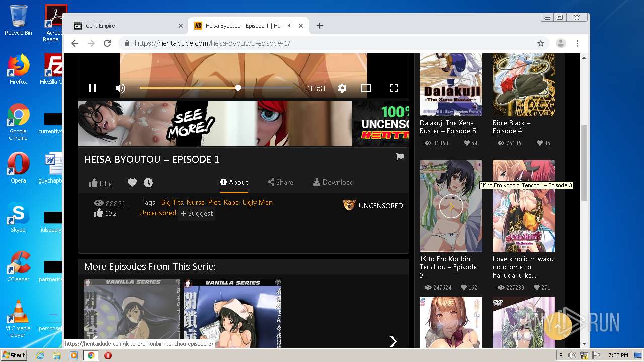Image resolution: width=644 pixels, height=362 pixels.
Task: Mute the tab using its speaker icon
Action: pos(290,26)
